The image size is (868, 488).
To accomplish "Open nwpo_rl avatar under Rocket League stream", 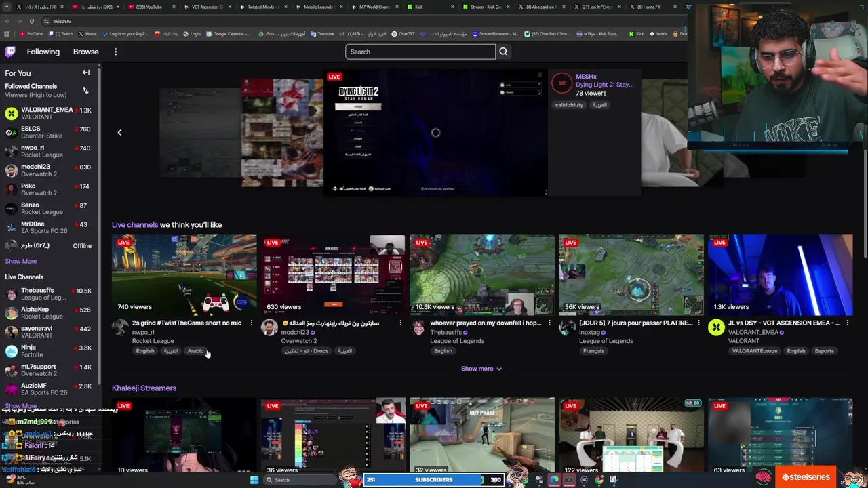I will pyautogui.click(x=120, y=328).
